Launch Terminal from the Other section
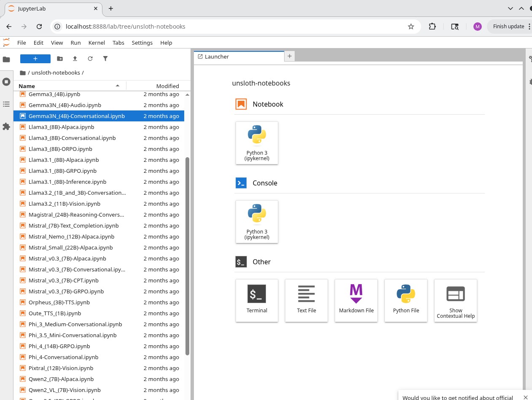Screen dimensions: 532x400 pyautogui.click(x=257, y=300)
